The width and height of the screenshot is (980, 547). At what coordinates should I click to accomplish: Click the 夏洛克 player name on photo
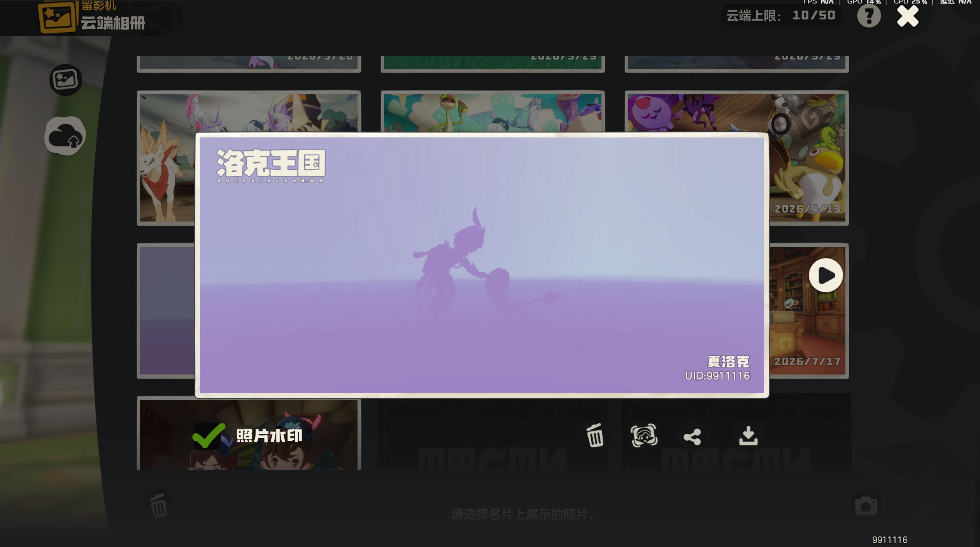point(728,362)
